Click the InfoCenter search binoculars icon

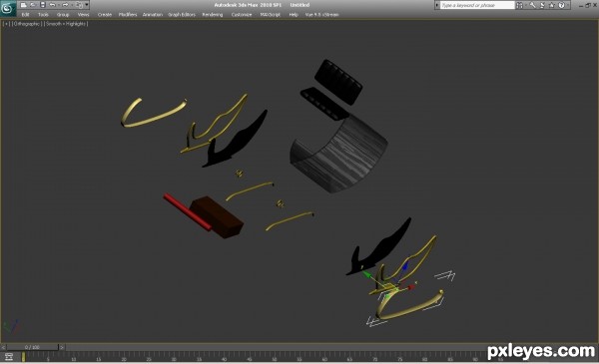519,5
